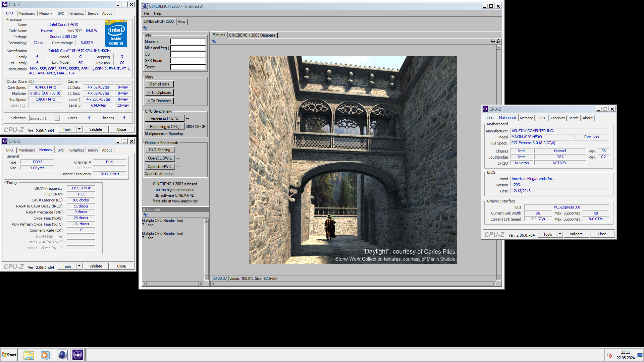The height and width of the screenshot is (362, 644).
Task: Run the OpenGL SW-L test
Action: [160, 158]
